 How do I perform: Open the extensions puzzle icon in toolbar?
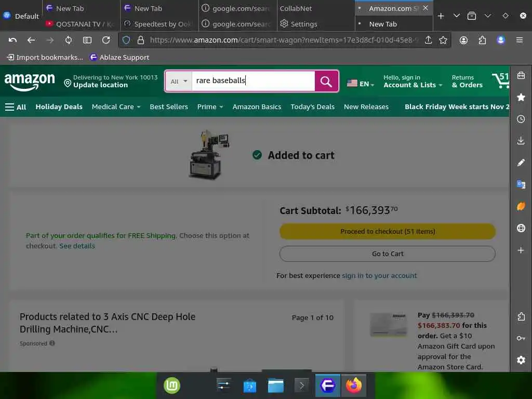coord(482,40)
